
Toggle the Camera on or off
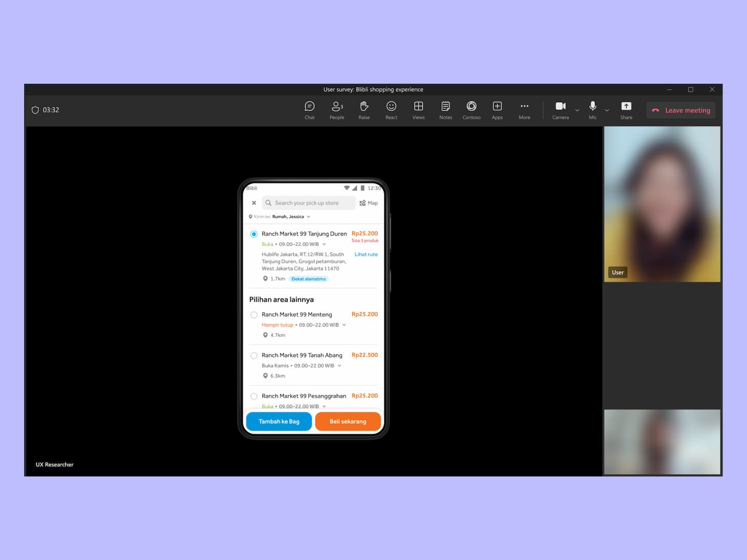[x=560, y=110]
